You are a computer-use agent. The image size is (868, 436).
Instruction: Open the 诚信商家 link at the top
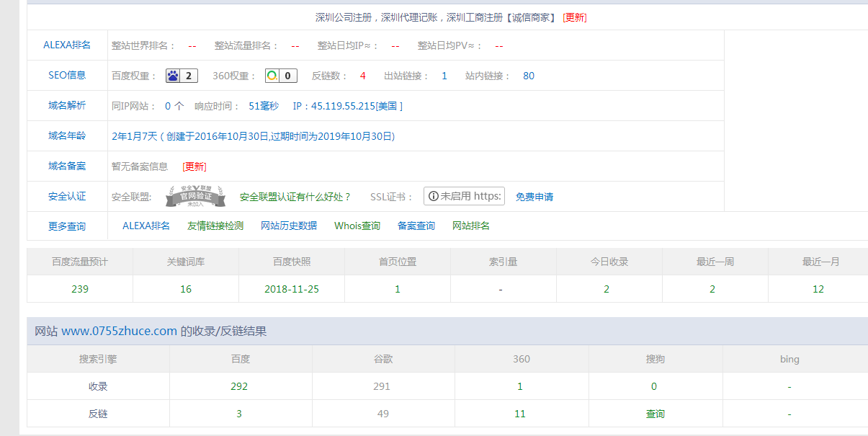tap(534, 17)
